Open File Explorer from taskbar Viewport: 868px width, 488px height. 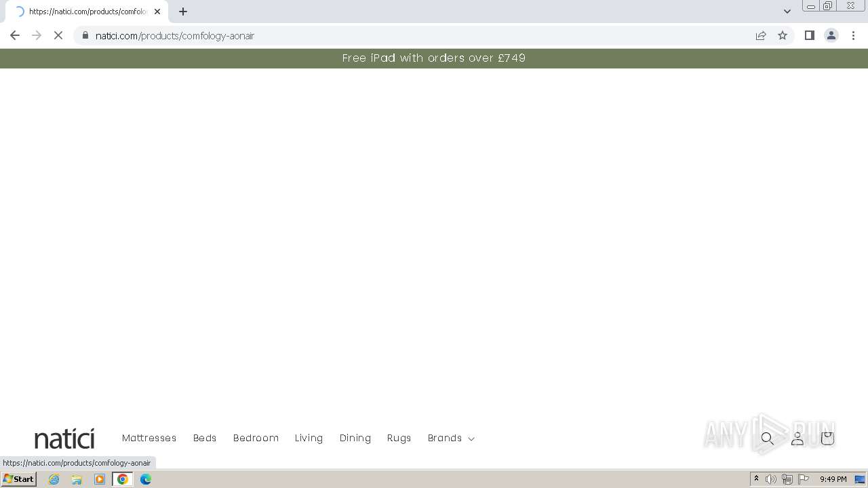click(77, 479)
